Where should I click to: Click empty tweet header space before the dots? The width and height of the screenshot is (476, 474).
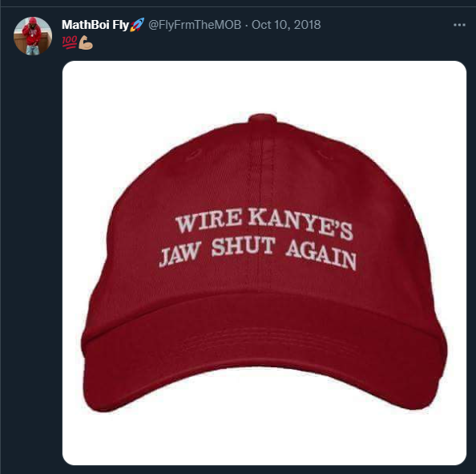tap(385, 25)
